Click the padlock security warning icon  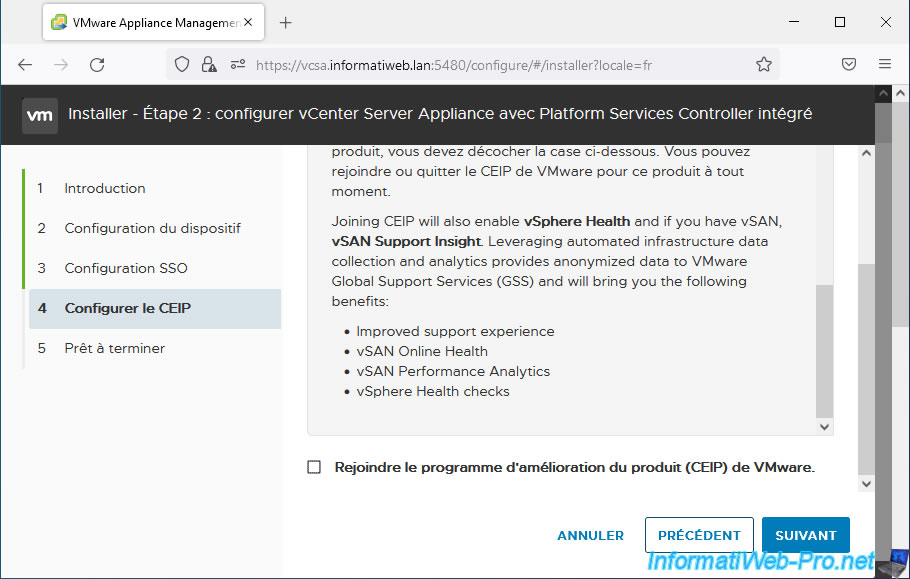pyautogui.click(x=209, y=64)
